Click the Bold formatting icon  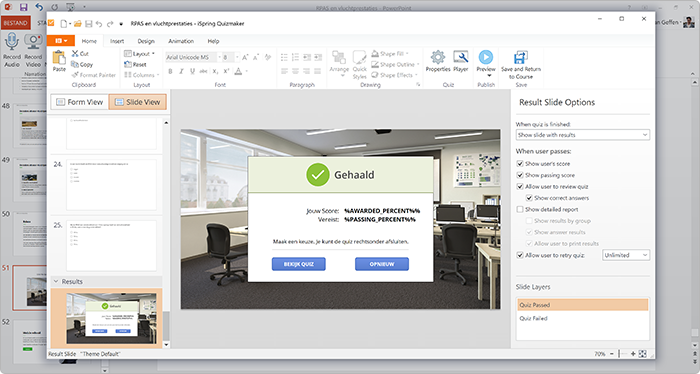(x=170, y=71)
